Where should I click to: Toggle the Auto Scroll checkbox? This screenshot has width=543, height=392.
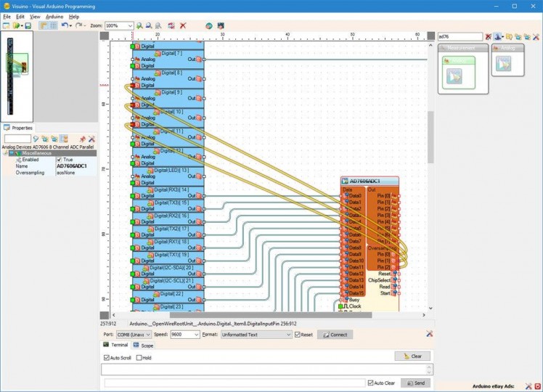[106, 358]
